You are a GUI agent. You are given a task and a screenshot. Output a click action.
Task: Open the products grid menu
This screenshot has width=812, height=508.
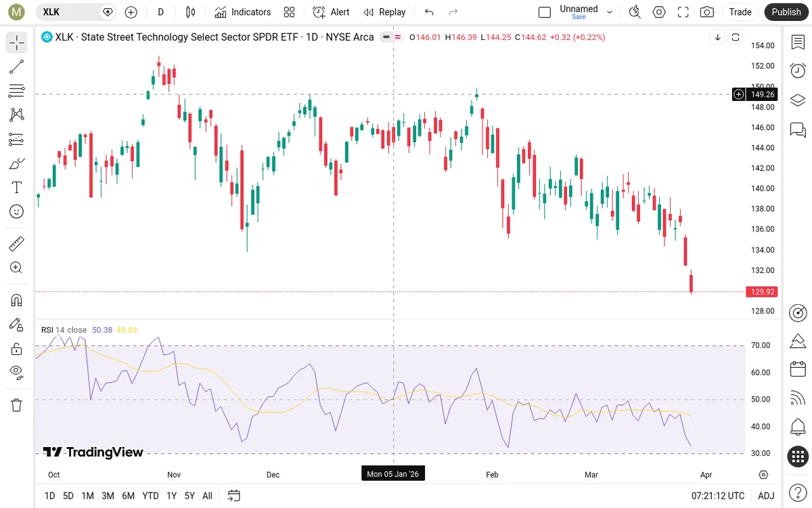pos(798,457)
